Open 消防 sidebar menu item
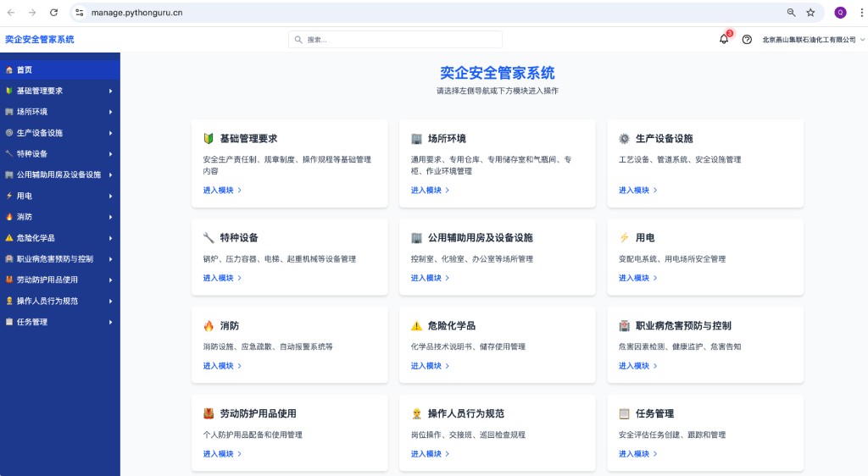Viewport: 868px width, 476px height. [60, 217]
